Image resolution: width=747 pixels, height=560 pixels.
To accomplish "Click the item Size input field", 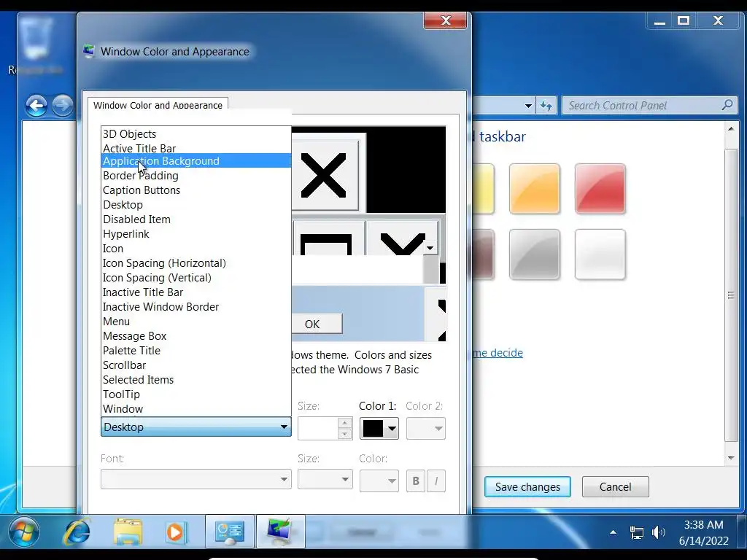I will click(x=318, y=429).
